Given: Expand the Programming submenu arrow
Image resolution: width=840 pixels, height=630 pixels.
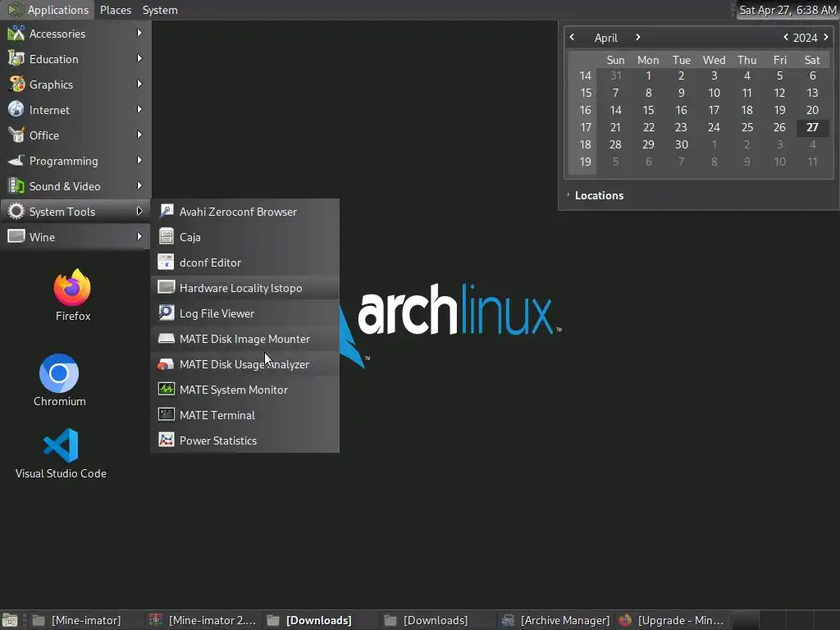Looking at the screenshot, I should (x=139, y=160).
